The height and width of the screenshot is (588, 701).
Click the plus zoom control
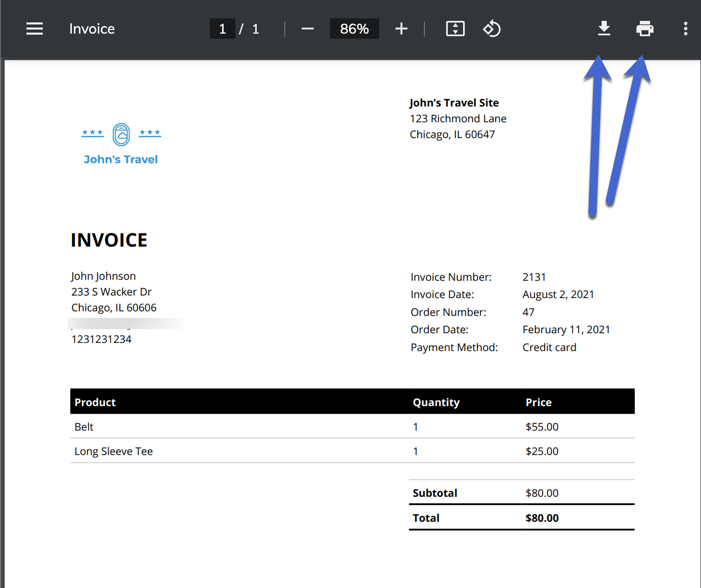tap(401, 29)
